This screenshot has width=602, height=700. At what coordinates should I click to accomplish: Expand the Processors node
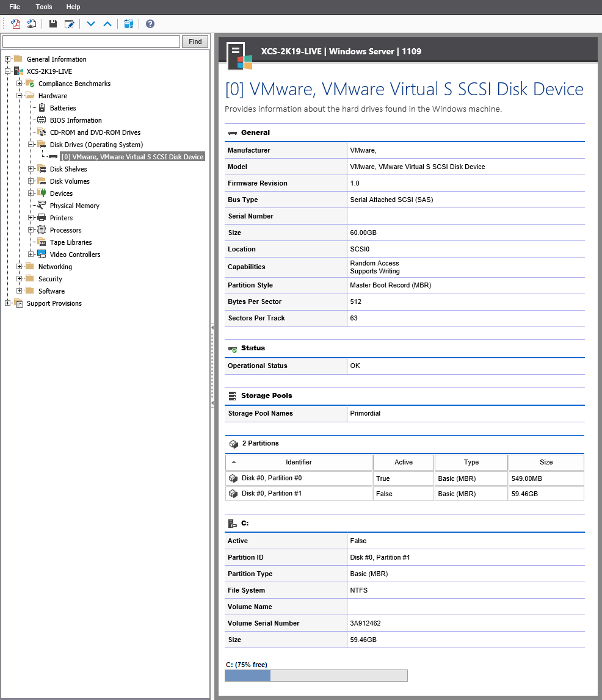coord(31,229)
